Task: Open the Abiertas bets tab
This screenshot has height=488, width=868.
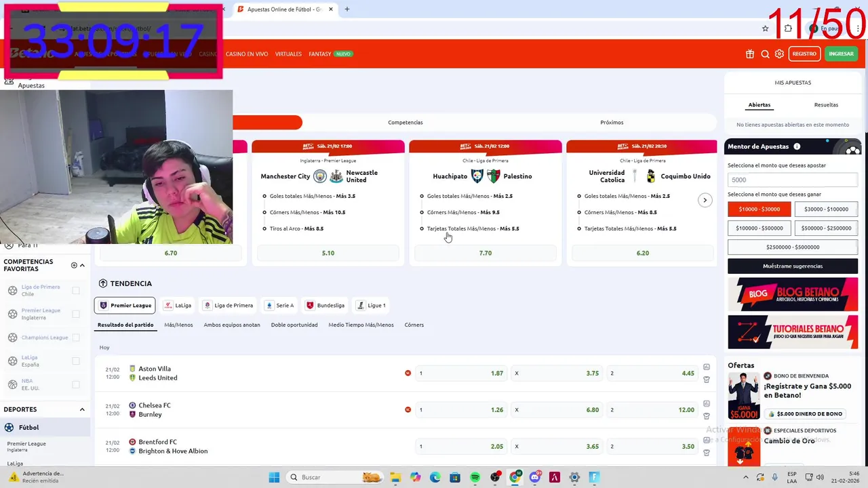Action: pos(759,105)
